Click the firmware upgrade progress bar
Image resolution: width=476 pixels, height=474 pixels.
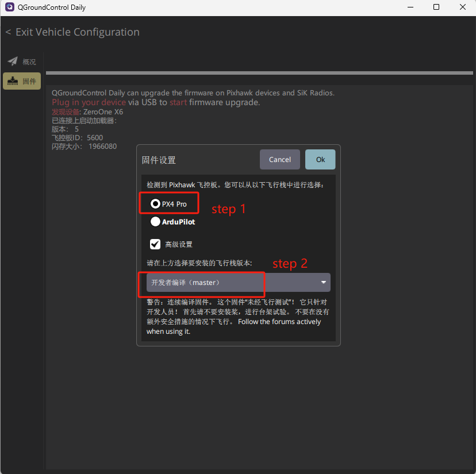click(259, 73)
